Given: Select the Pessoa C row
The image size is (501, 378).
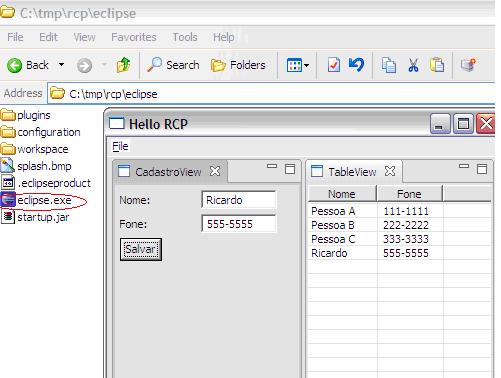Looking at the screenshot, I should [x=399, y=239].
